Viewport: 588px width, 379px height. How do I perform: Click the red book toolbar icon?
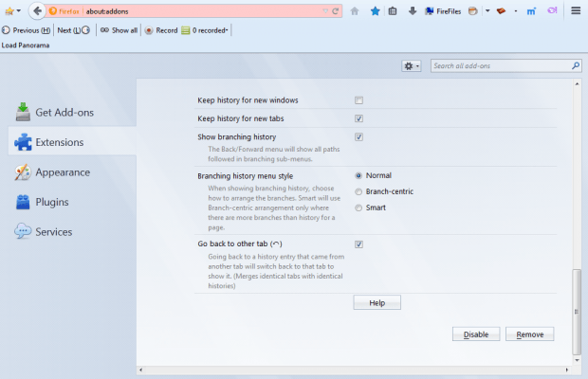[x=501, y=11]
